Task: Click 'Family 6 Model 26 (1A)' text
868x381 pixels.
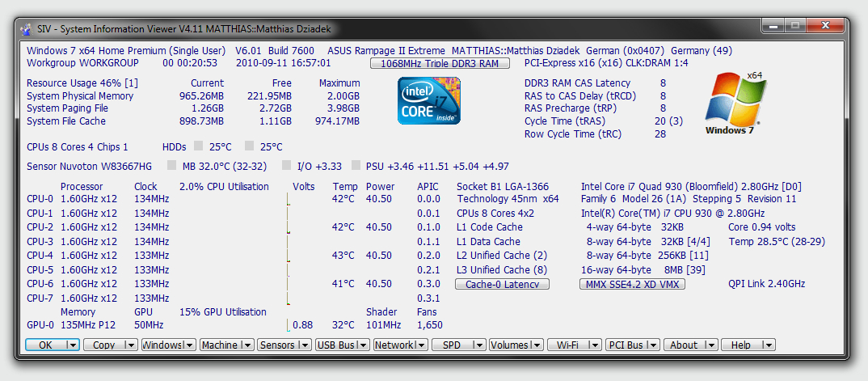Action: tap(634, 199)
